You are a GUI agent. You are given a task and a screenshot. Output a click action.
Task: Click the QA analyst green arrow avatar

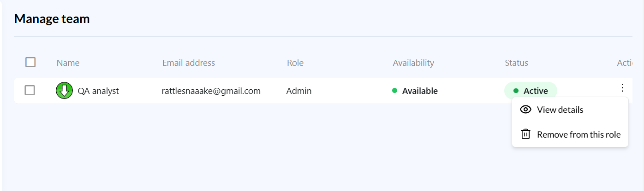tap(64, 91)
